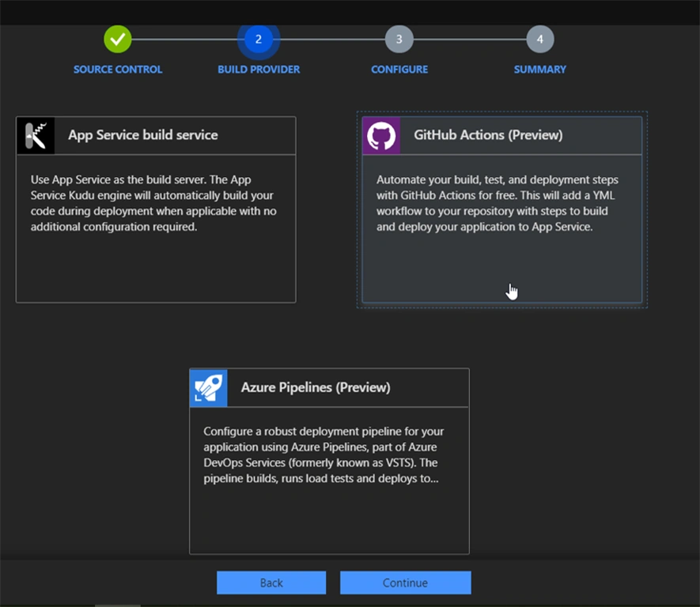Select the BUILD PROVIDER step label
The width and height of the screenshot is (700, 607).
(259, 70)
